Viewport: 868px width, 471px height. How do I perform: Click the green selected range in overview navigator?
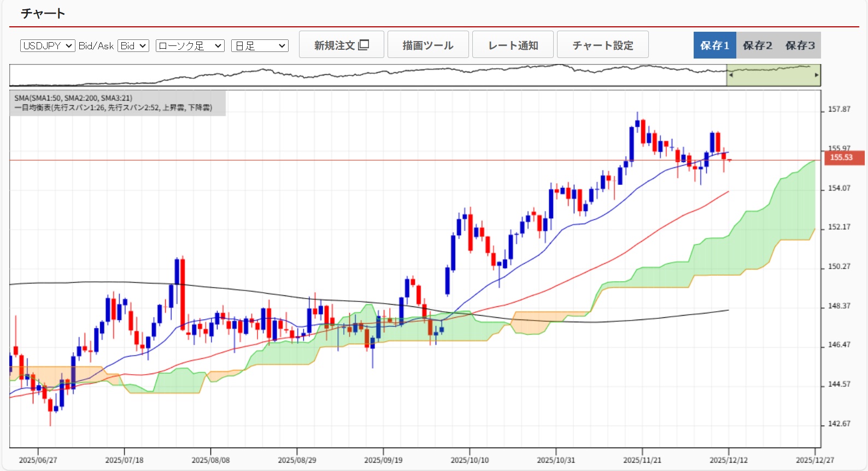tap(773, 75)
